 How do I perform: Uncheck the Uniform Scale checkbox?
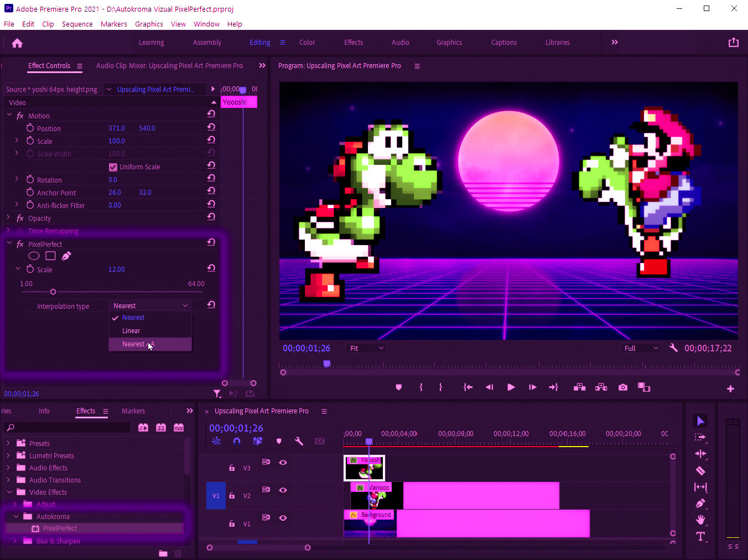point(113,167)
